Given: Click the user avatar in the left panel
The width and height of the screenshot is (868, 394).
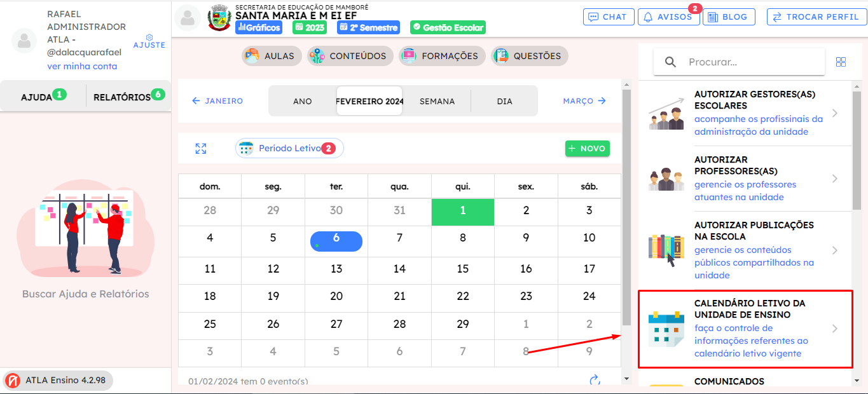Looking at the screenshot, I should tap(24, 41).
